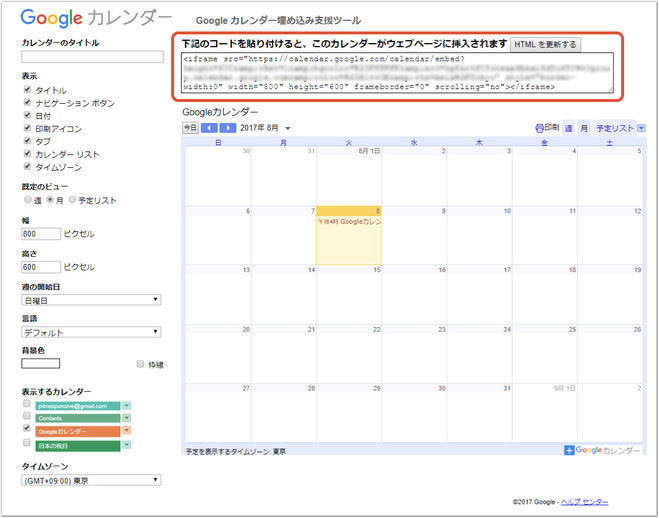
Task: Check the 日本の祝日 calendar checkbox
Action: 27,442
